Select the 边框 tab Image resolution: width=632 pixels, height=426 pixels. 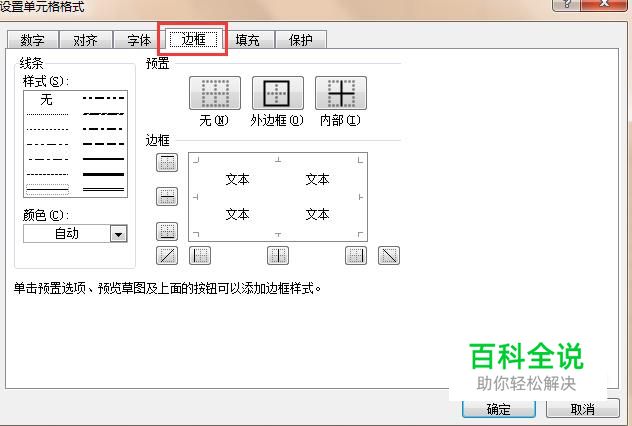click(193, 39)
